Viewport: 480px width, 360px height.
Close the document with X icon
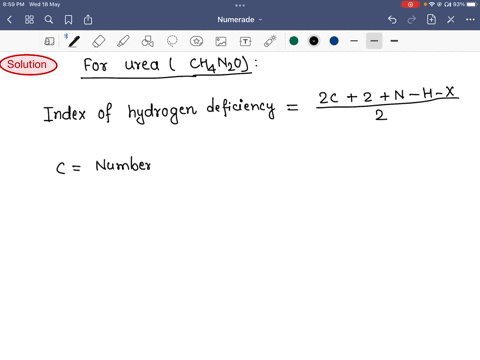tap(451, 20)
